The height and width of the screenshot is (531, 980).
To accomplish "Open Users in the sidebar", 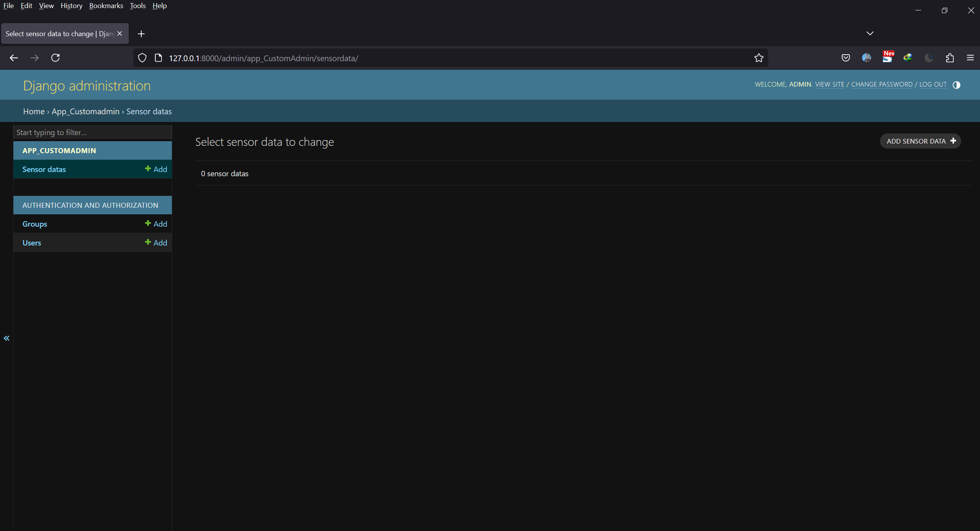I will (x=32, y=243).
